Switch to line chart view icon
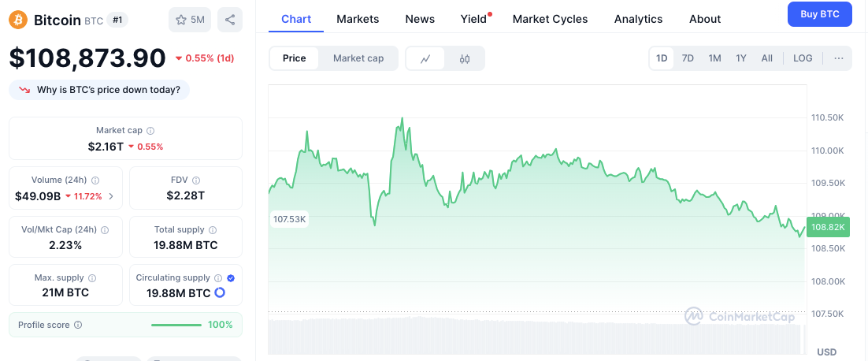The height and width of the screenshot is (361, 868). coord(425,58)
